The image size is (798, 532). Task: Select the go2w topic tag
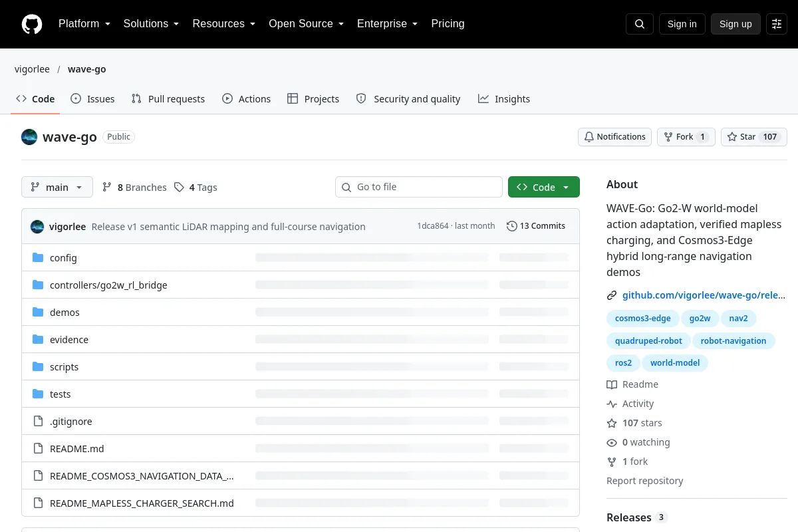700,319
